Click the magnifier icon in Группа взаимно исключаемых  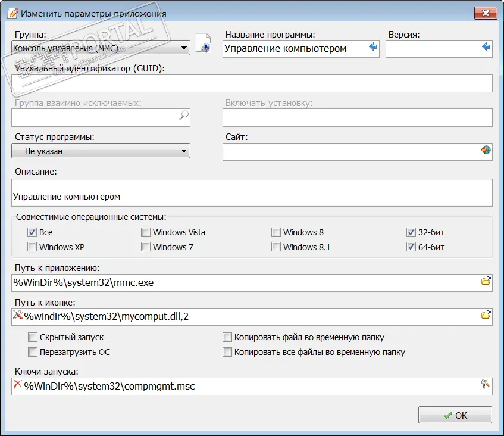click(x=184, y=117)
